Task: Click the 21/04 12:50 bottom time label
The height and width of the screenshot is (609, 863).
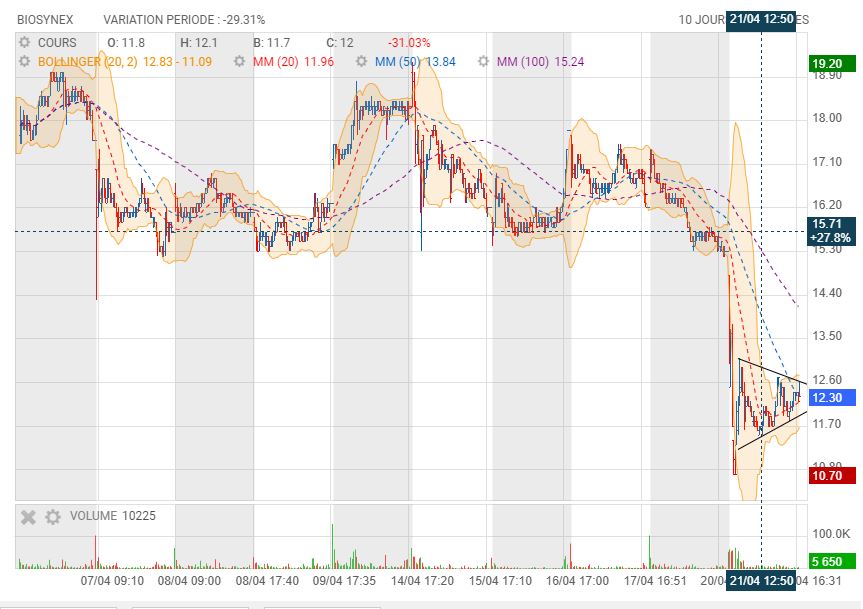Action: (761, 580)
